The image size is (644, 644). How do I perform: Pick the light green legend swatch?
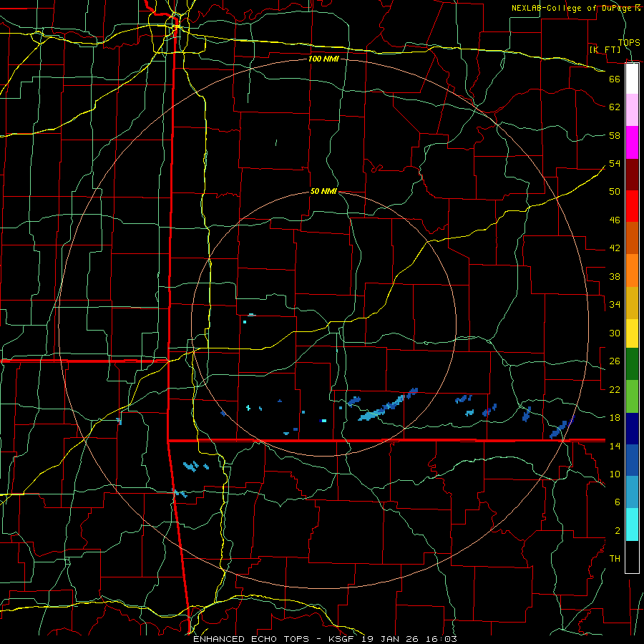pyautogui.click(x=632, y=396)
